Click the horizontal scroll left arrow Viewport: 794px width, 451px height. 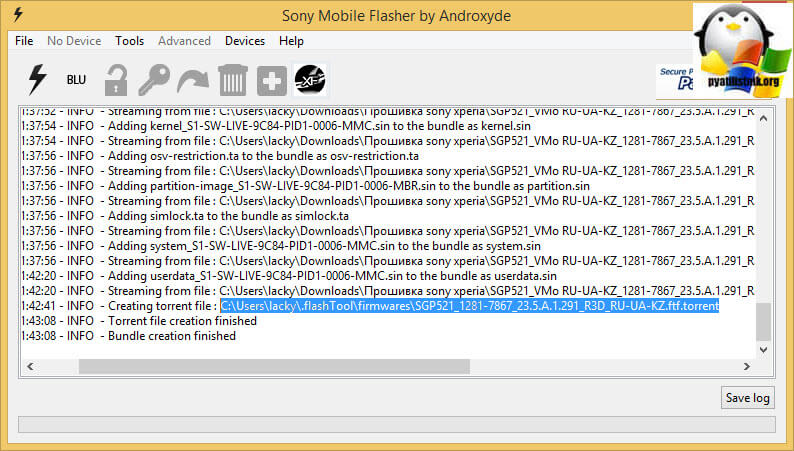tap(30, 366)
